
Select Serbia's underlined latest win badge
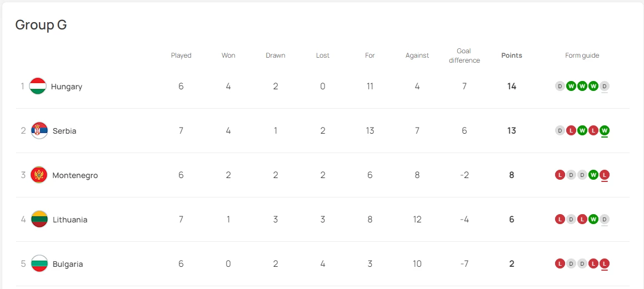pos(604,130)
